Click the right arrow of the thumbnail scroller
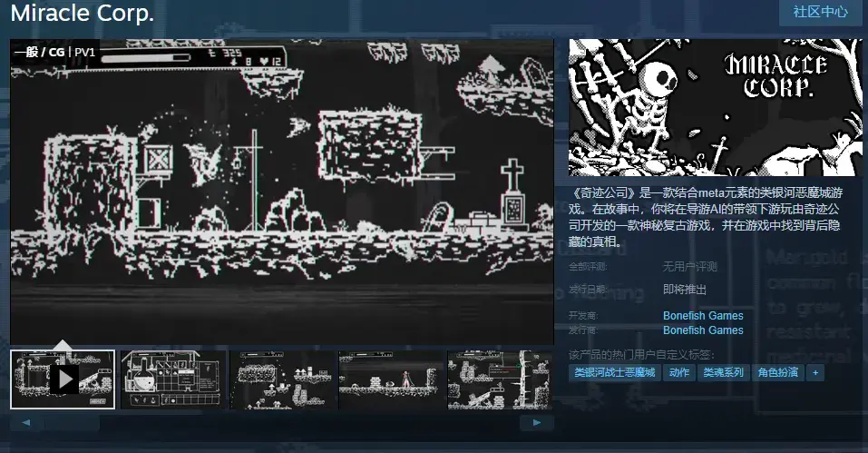This screenshot has height=453, width=868. (536, 422)
